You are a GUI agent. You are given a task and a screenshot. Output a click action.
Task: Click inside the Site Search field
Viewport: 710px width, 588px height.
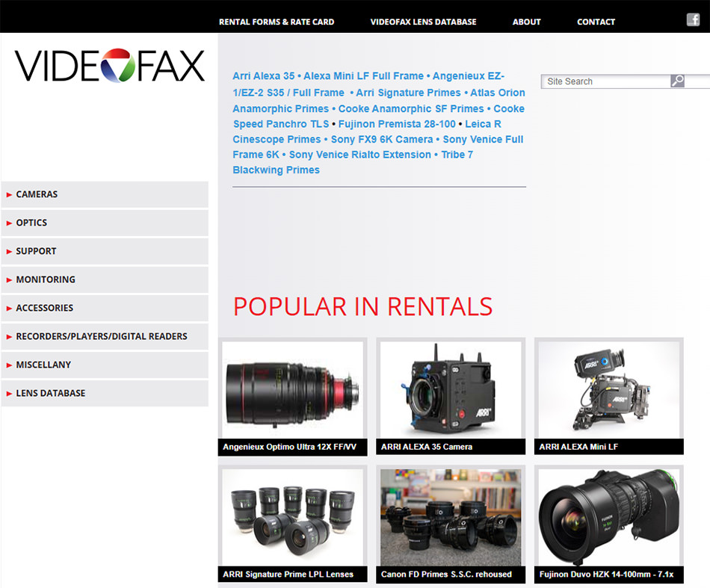[606, 81]
